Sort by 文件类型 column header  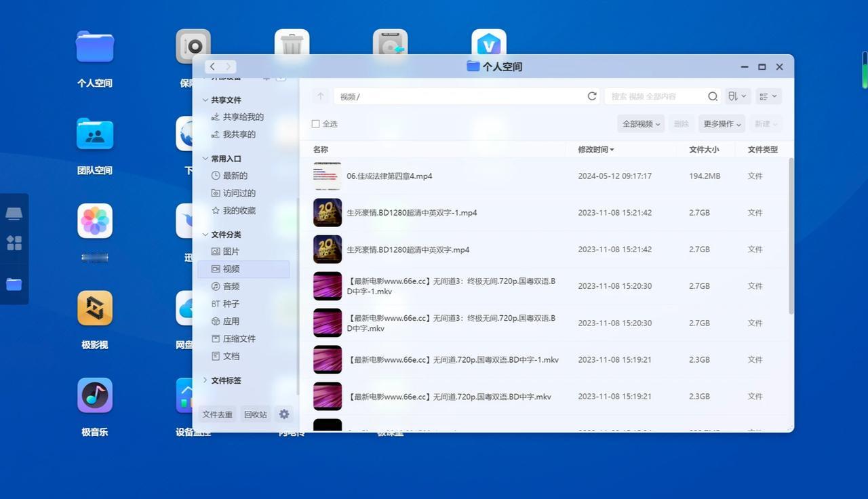click(763, 149)
